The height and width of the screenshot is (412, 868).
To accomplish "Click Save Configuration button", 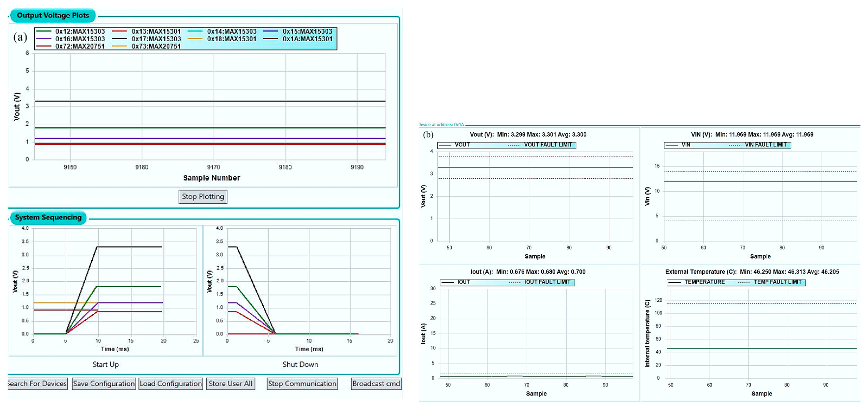I will [x=104, y=384].
